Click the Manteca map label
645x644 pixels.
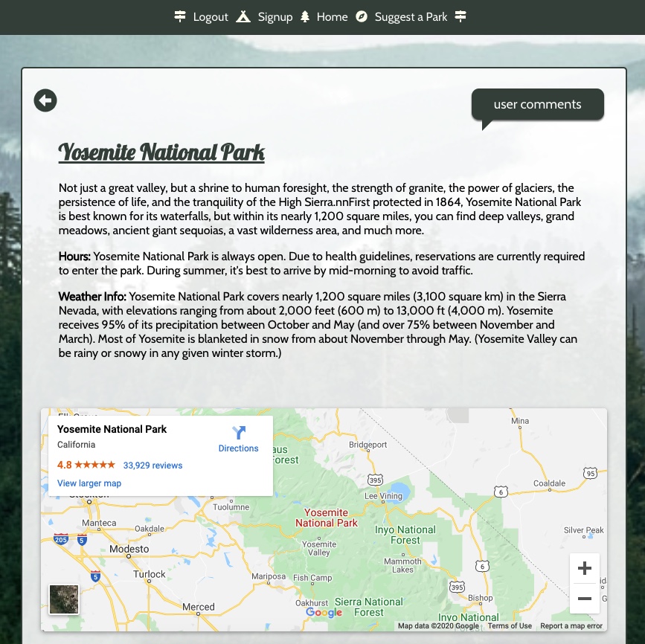click(99, 523)
